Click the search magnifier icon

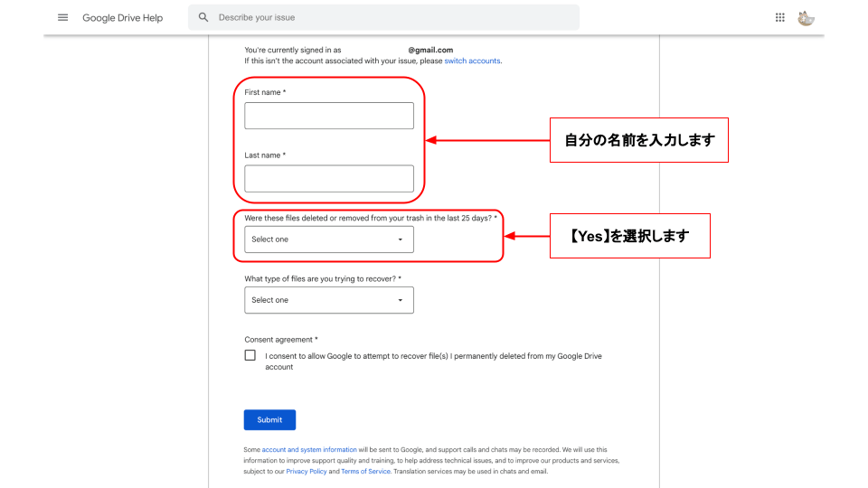click(x=203, y=17)
